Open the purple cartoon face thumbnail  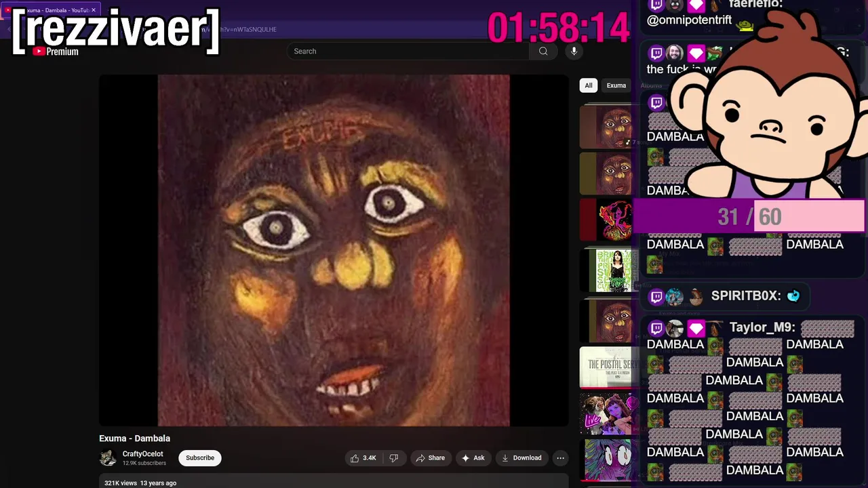click(610, 460)
